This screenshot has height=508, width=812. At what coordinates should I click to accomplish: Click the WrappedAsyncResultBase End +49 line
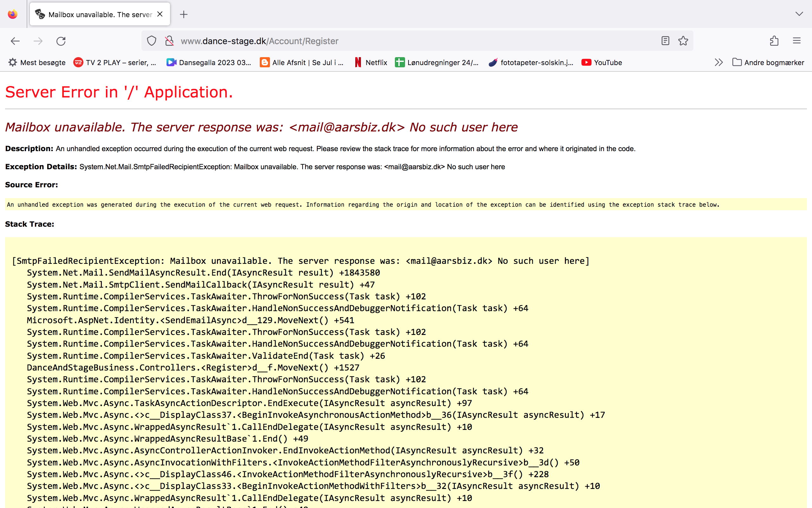[x=167, y=439]
